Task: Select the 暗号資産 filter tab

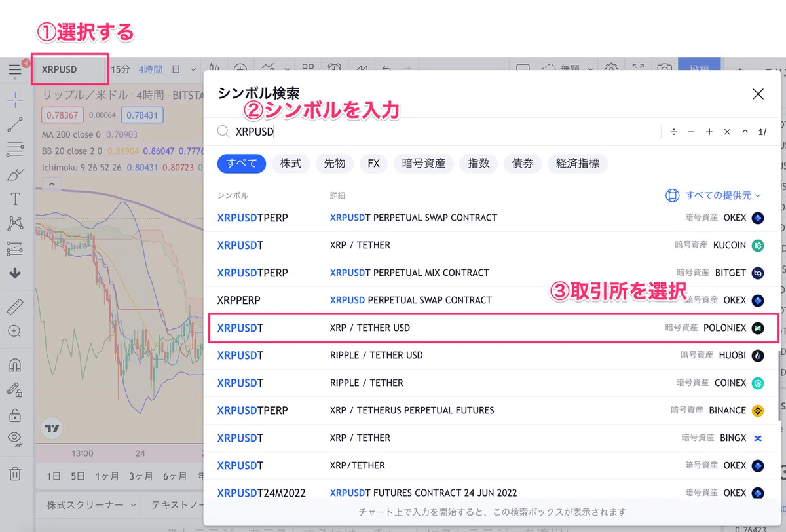Action: click(423, 163)
